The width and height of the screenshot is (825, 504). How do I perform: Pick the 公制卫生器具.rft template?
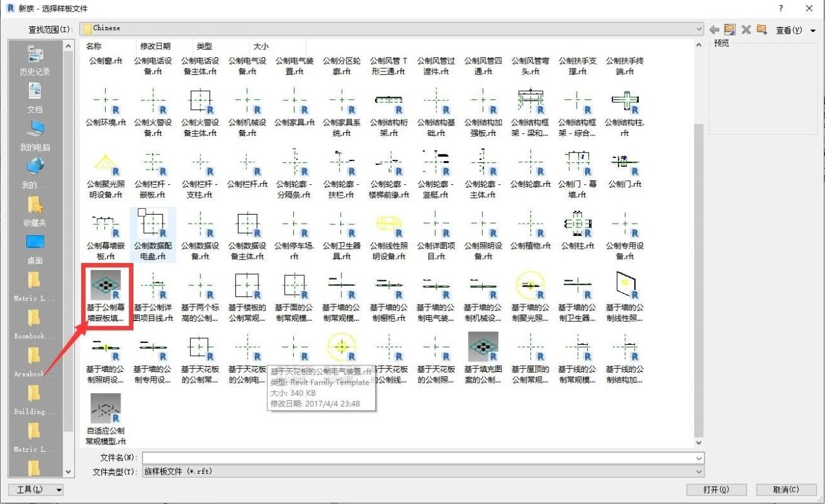(342, 237)
